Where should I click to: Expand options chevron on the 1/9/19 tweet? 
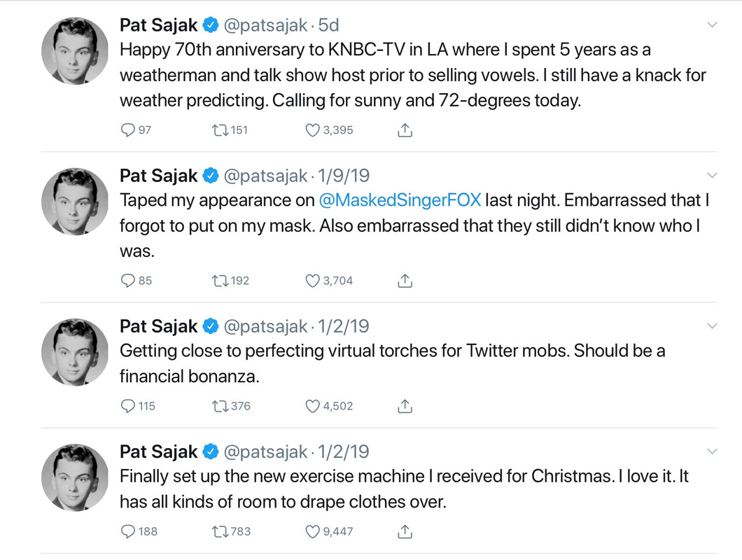(x=712, y=175)
